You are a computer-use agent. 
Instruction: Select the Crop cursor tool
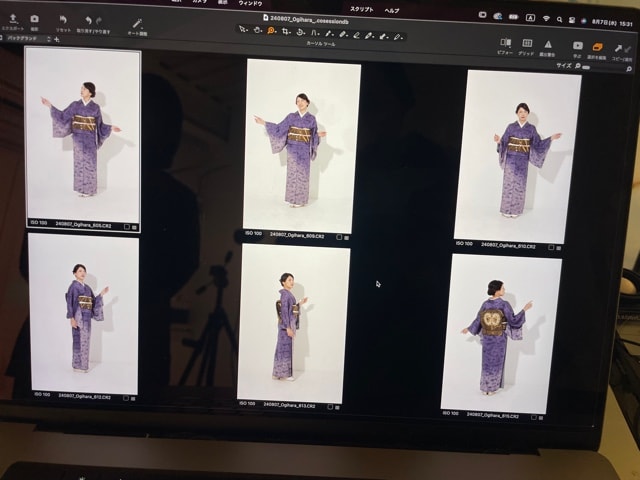[x=286, y=31]
